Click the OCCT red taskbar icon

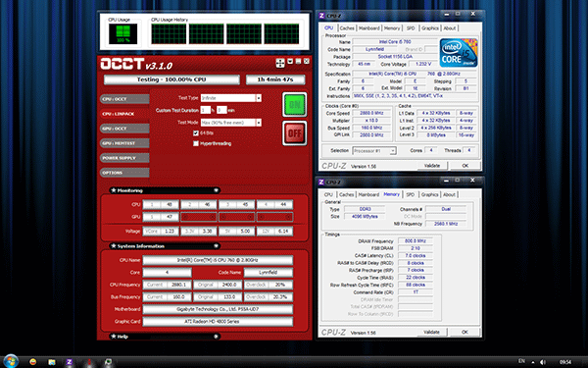pyautogui.click(x=89, y=362)
